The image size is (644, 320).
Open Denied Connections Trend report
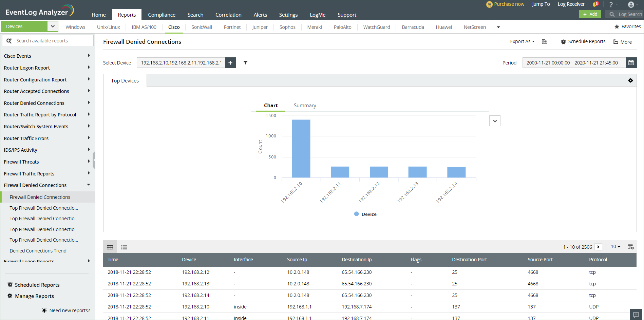point(38,251)
